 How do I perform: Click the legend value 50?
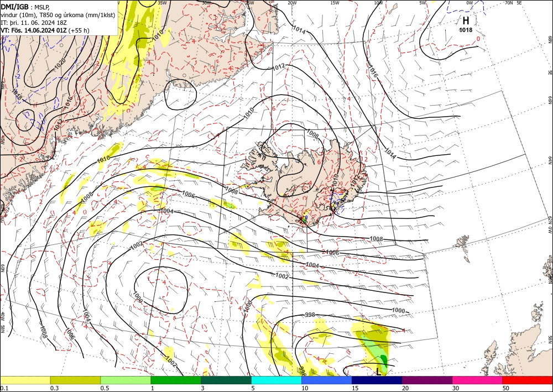(506, 388)
